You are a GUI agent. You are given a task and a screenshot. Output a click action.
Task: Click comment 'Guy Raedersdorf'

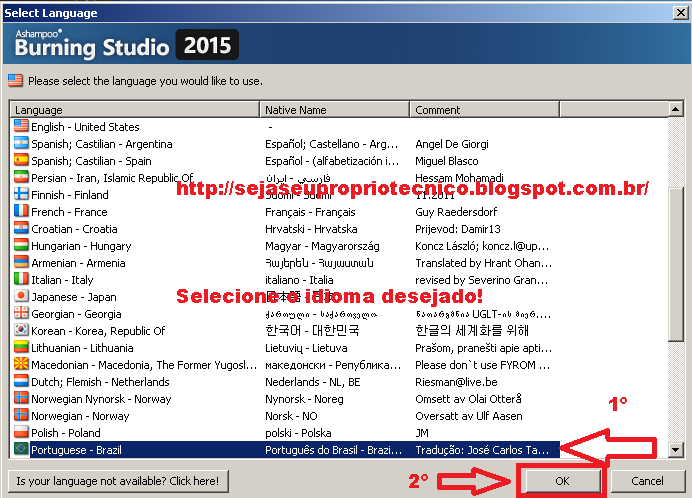(x=456, y=212)
